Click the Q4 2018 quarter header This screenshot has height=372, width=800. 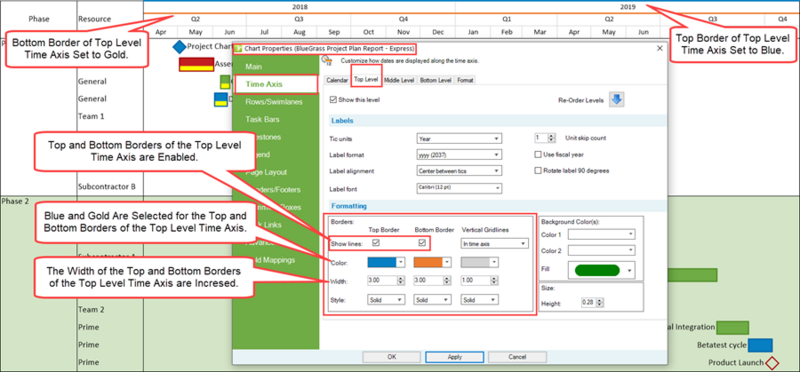(x=403, y=19)
